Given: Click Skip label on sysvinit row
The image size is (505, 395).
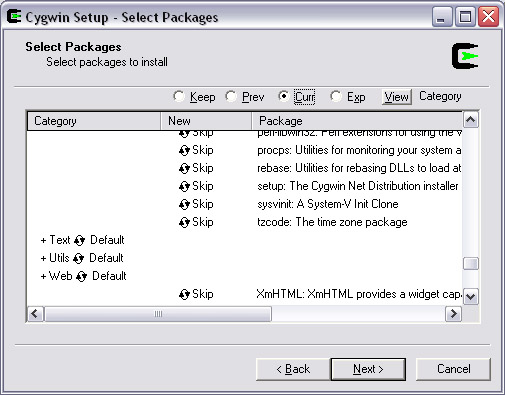Looking at the screenshot, I should point(203,204).
